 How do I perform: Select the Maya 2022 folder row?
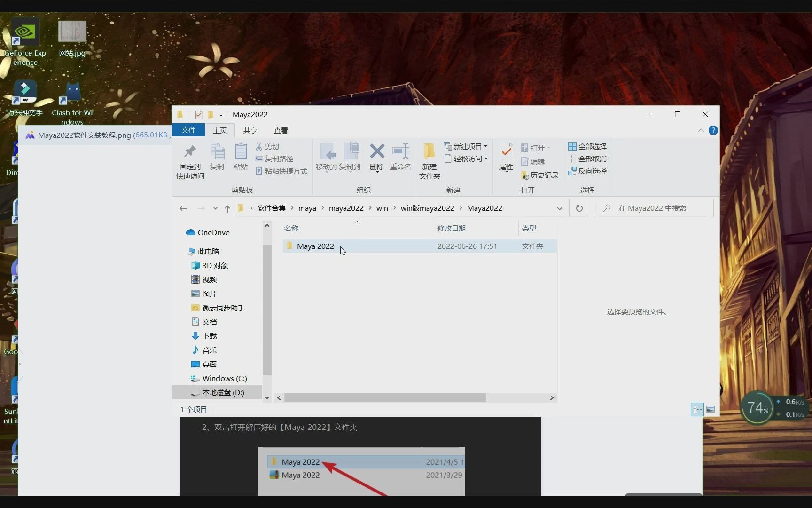pos(420,246)
